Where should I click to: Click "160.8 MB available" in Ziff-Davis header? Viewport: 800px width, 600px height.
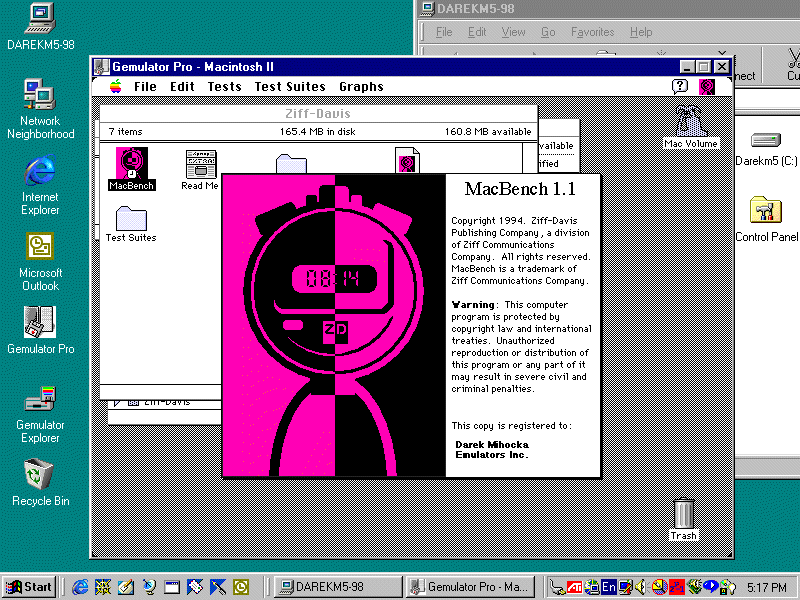(488, 132)
